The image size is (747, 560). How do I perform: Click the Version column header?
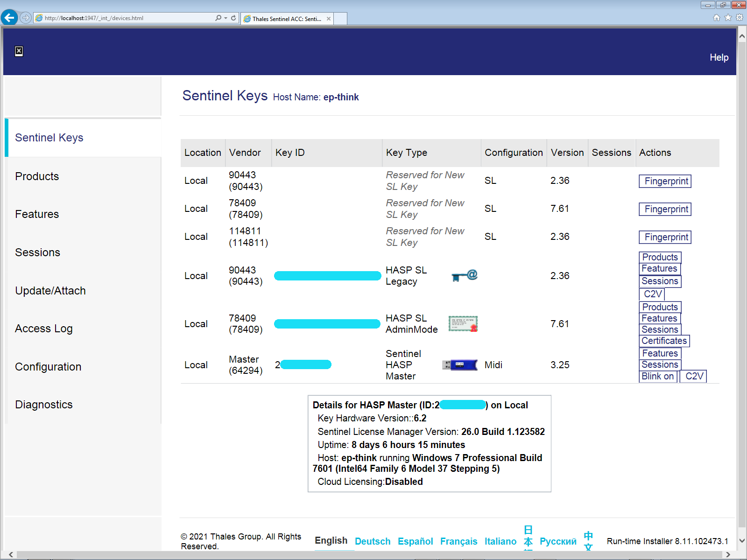click(567, 153)
